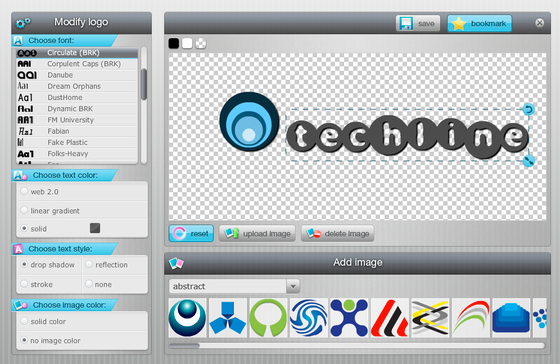Click the font list scrollbar
This screenshot has height=364, width=560.
pos(144,84)
